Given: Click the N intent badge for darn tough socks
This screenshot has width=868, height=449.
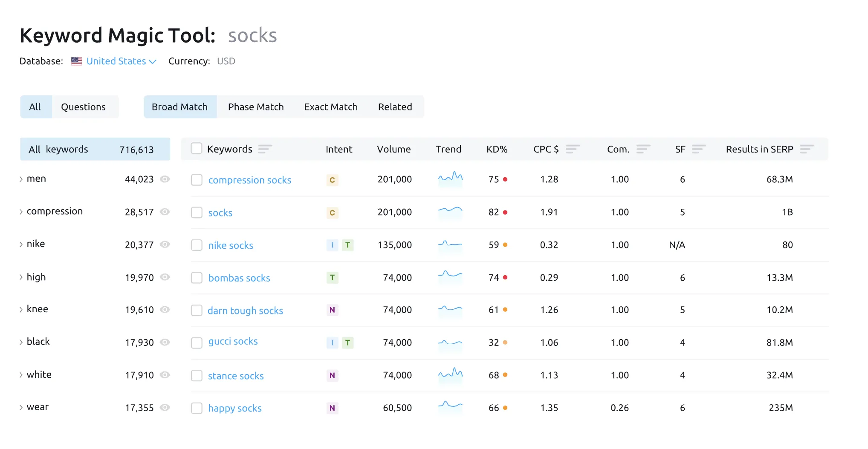Looking at the screenshot, I should (332, 310).
